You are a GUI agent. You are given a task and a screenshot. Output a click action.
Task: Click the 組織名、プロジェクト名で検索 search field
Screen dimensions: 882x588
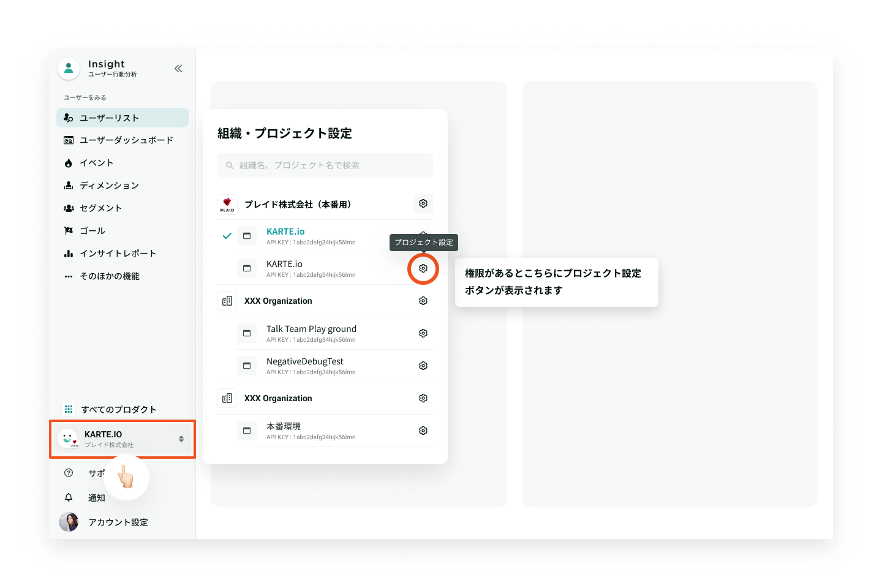[325, 165]
